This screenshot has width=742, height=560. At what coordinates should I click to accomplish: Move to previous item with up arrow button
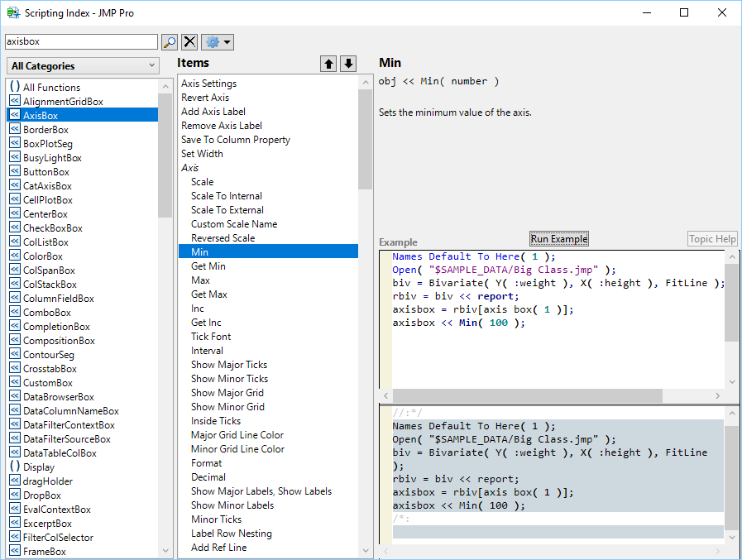[328, 64]
